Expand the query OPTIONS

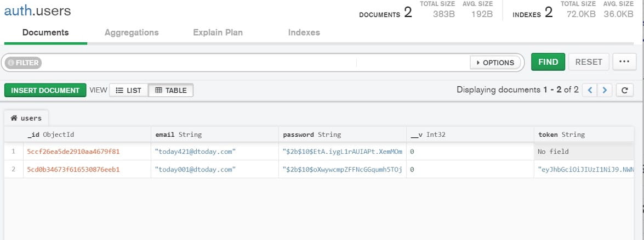click(x=495, y=63)
